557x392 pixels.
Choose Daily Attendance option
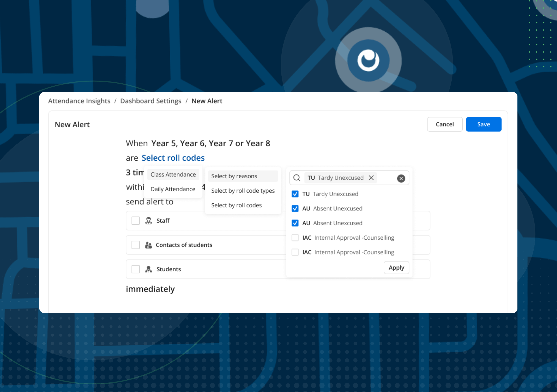tap(173, 189)
